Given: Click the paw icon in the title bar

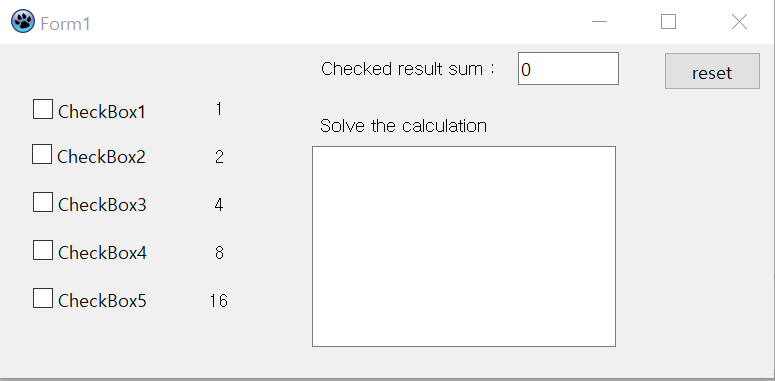Looking at the screenshot, I should click(x=23, y=22).
